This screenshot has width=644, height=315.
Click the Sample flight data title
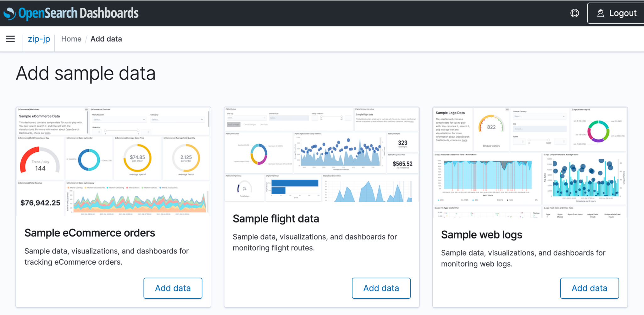[x=276, y=219]
